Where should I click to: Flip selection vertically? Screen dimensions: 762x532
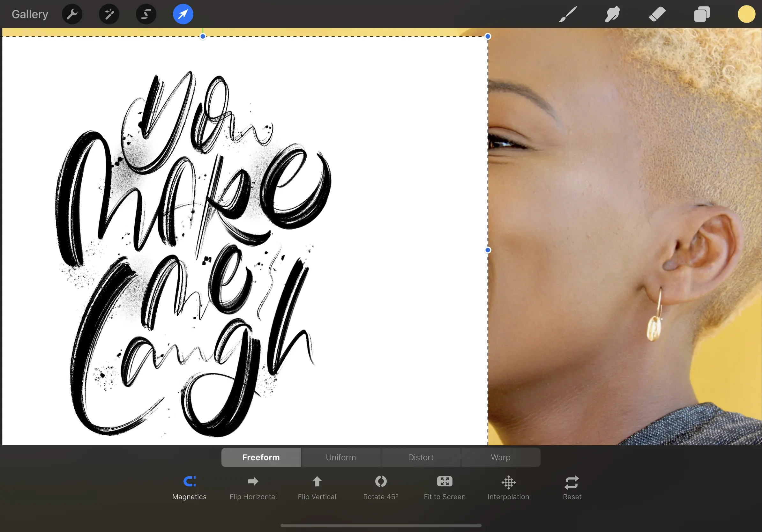[317, 486]
